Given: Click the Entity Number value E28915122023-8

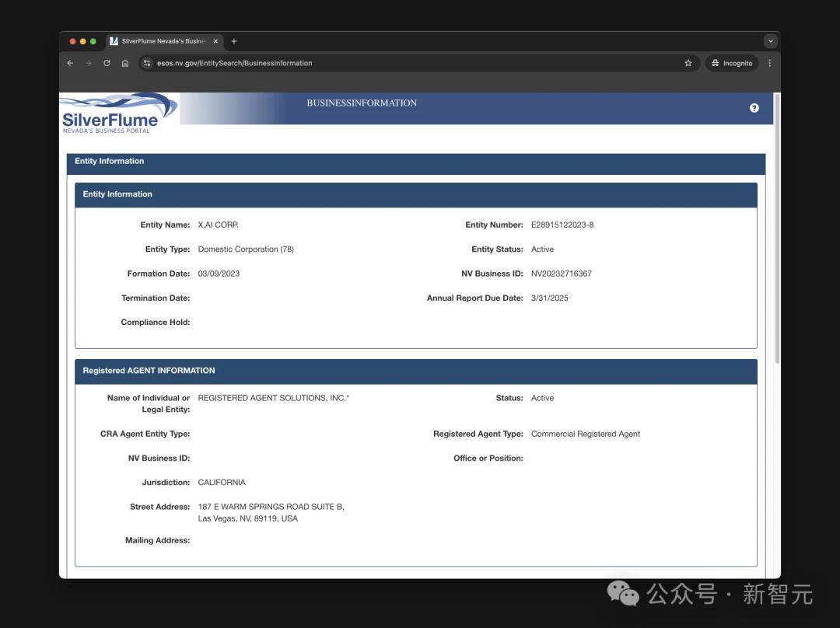Looking at the screenshot, I should [x=562, y=225].
